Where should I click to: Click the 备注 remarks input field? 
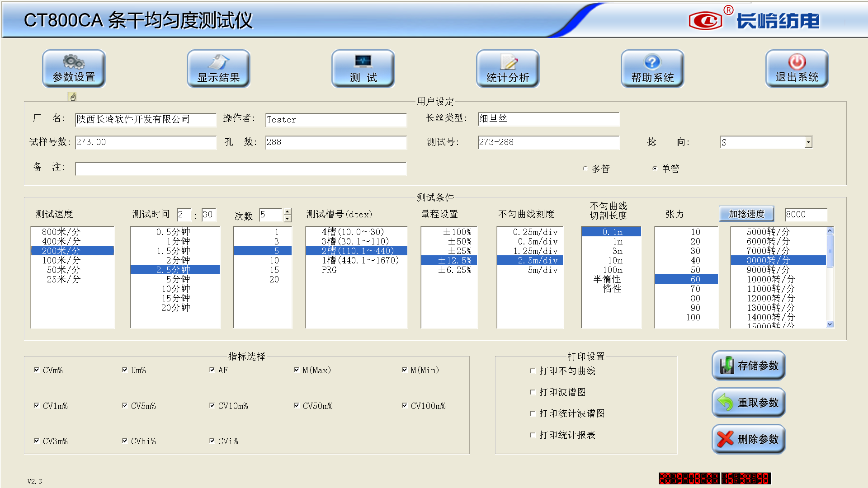click(x=241, y=169)
